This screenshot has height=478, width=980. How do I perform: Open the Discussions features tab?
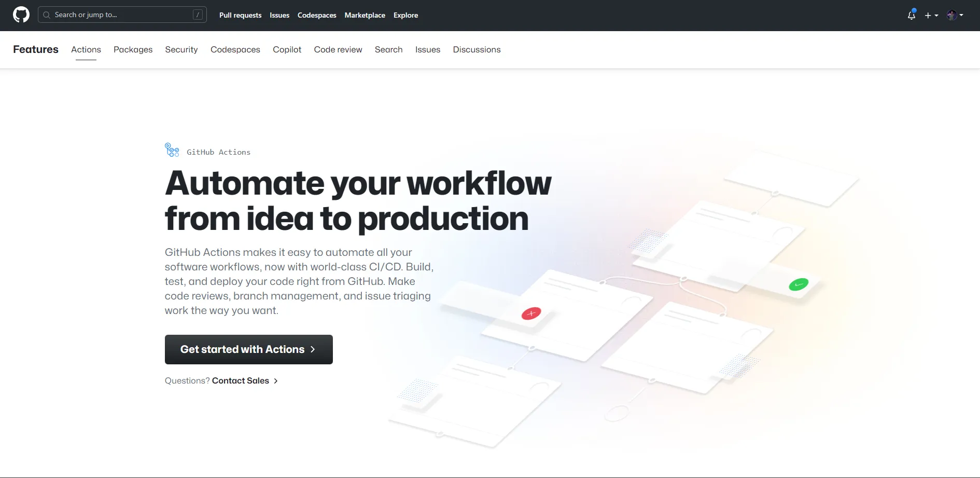pyautogui.click(x=477, y=50)
